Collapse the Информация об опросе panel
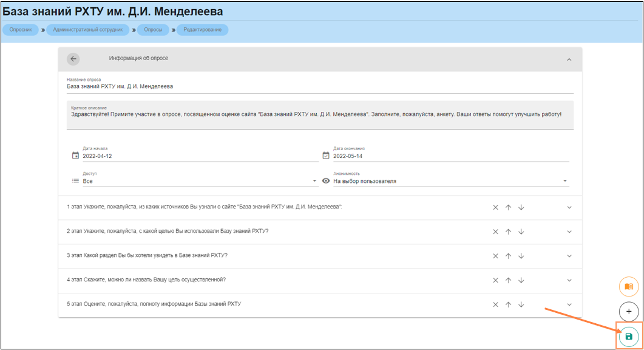644x350 pixels. click(569, 60)
